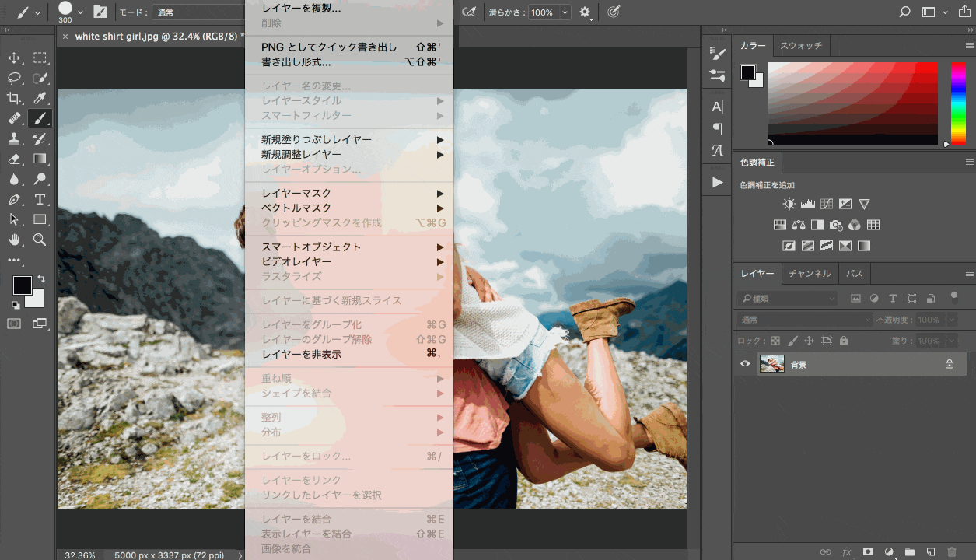Reset default foreground and background colors
Viewport: 976px width, 560px height.
pos(16,305)
